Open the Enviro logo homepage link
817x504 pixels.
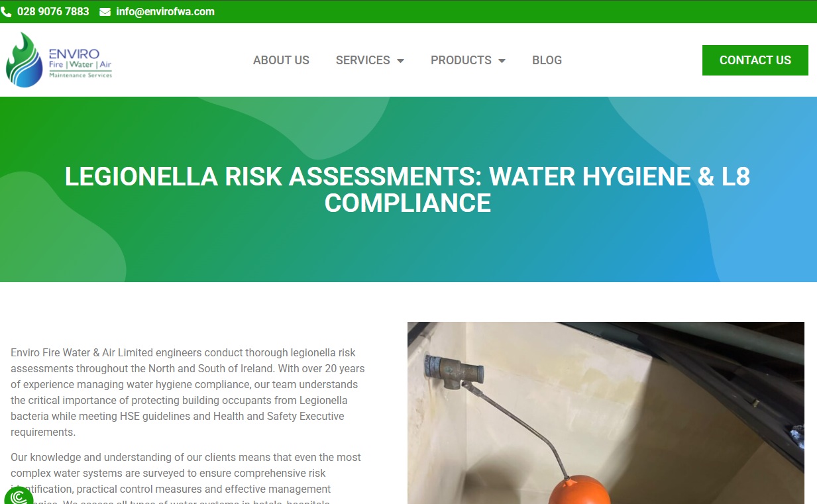point(60,60)
